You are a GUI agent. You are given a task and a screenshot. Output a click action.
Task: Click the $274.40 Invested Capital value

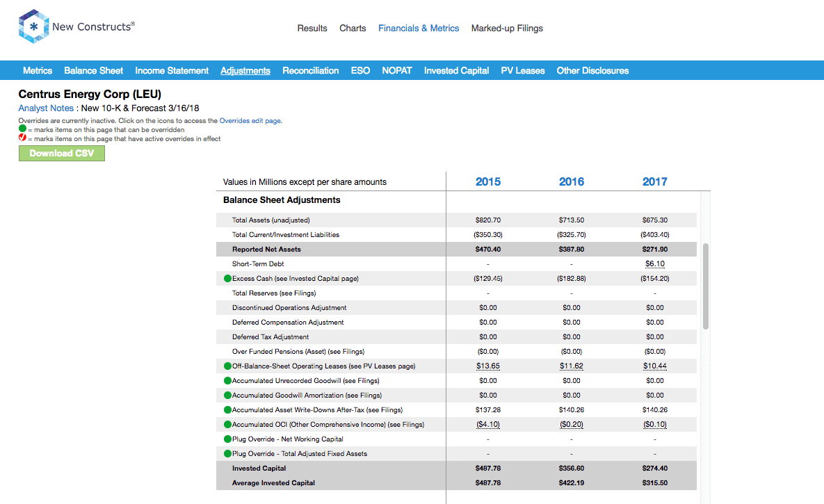[x=655, y=469]
